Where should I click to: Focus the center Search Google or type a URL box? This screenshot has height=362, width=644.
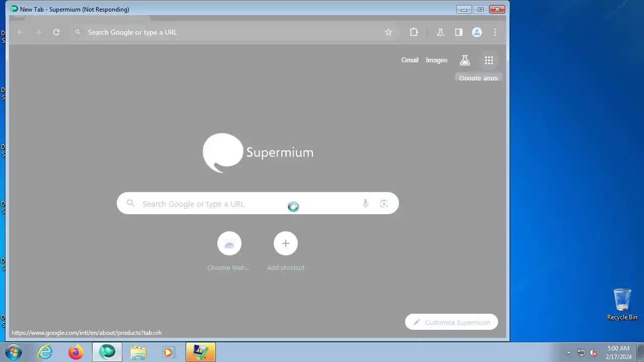pyautogui.click(x=258, y=204)
